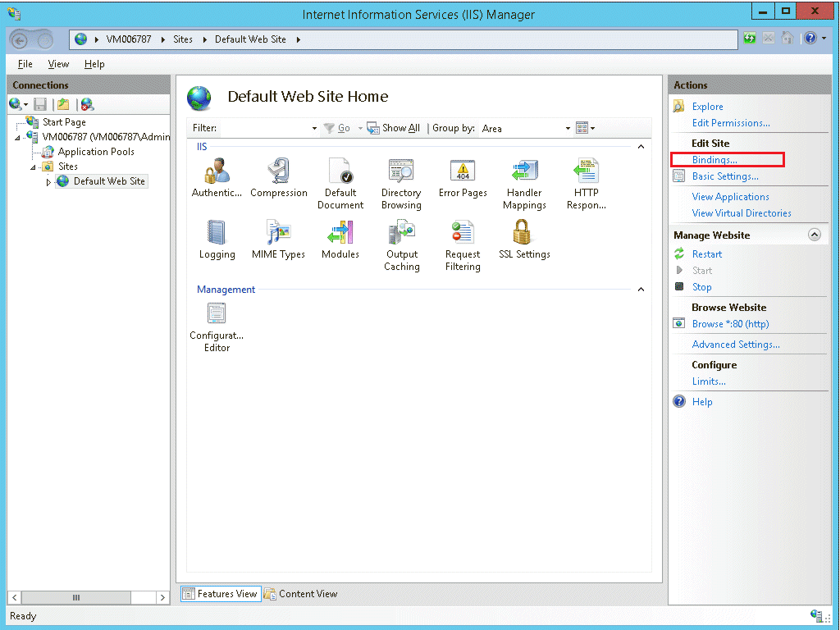840x630 pixels.
Task: Switch to Content View tab
Action: click(300, 594)
